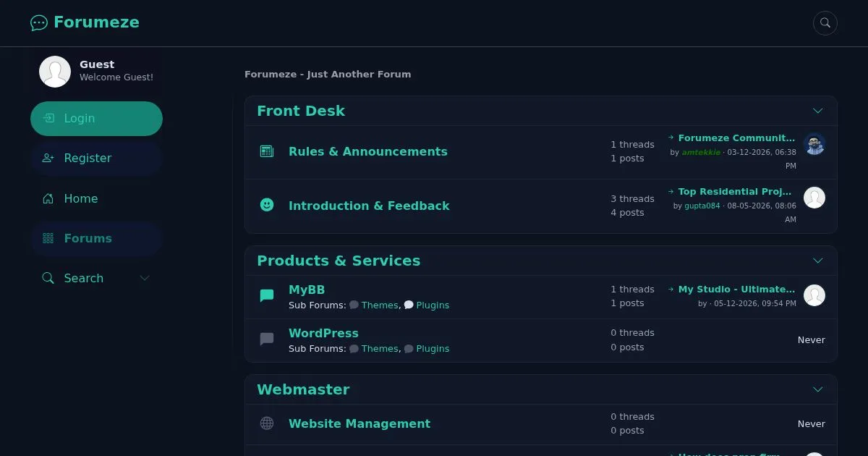Open last post My Studio - Ultimate...
Image resolution: width=868 pixels, height=456 pixels.
pyautogui.click(x=736, y=290)
